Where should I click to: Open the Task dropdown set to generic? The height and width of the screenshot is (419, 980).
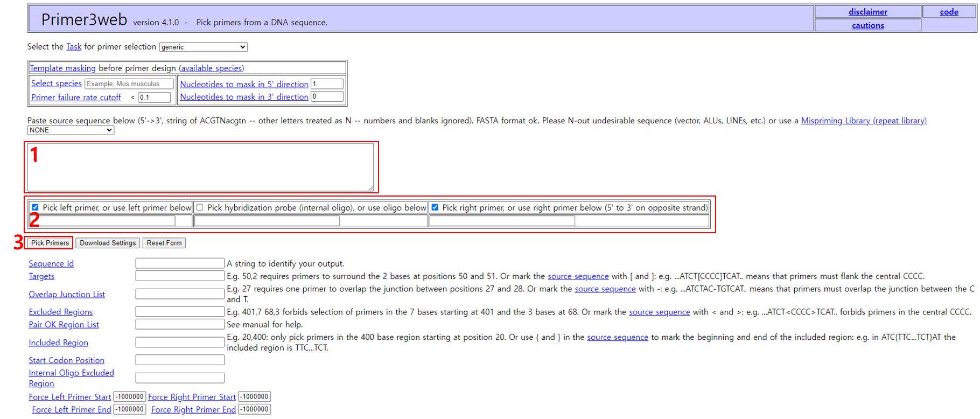[x=203, y=47]
